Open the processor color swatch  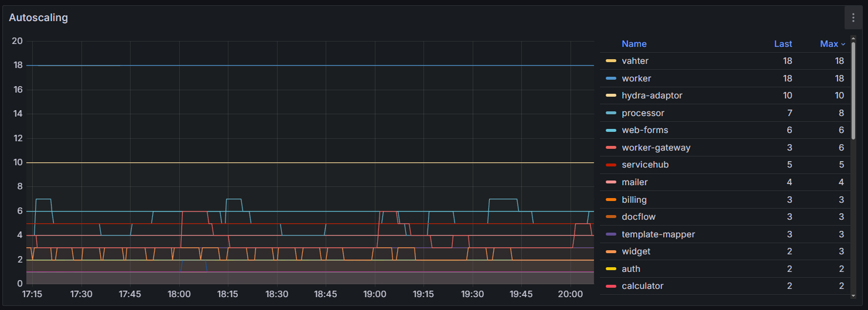click(x=611, y=113)
